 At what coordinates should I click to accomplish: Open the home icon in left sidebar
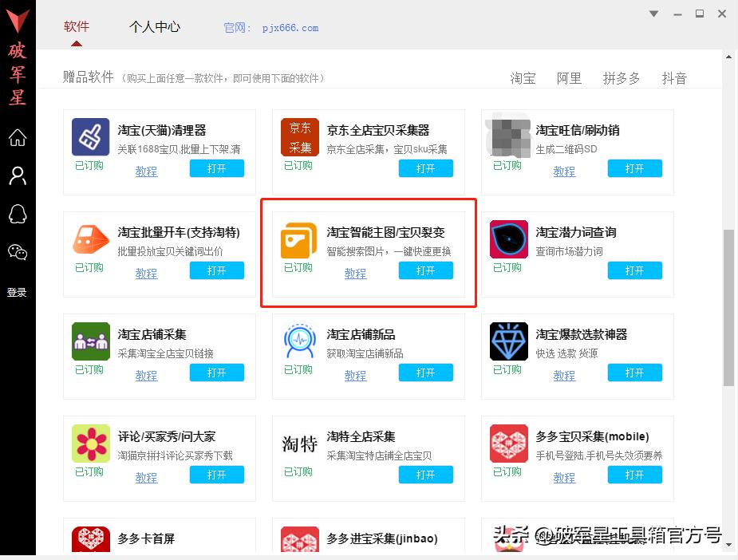tap(18, 137)
